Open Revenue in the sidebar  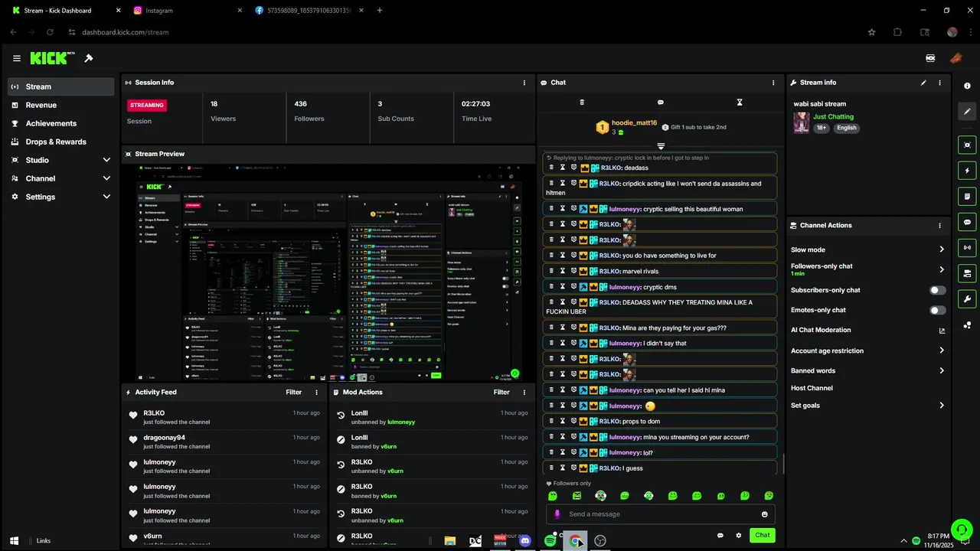61,105
